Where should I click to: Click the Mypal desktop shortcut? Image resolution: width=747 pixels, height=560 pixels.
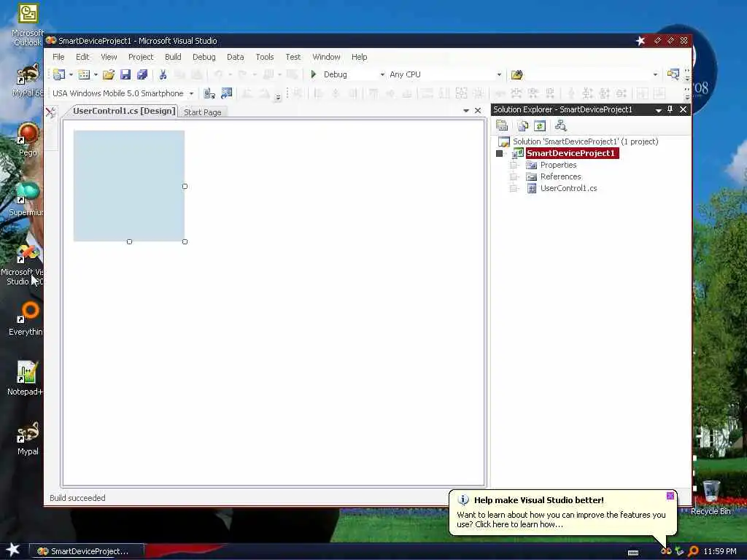[28, 438]
